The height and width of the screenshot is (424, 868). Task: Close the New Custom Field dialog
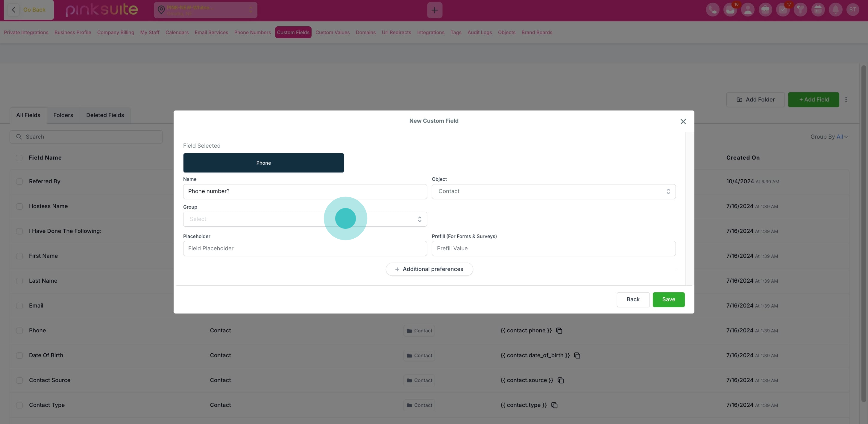point(683,122)
